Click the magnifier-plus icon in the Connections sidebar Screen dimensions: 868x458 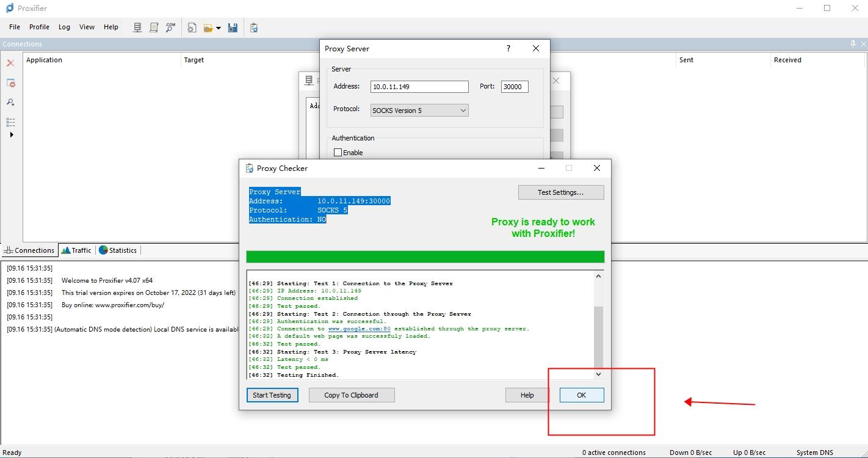(10, 102)
